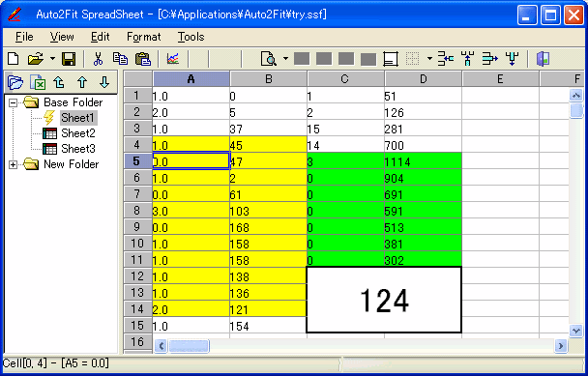
Task: Collapse the Base Folder tree node
Action: coord(14,102)
